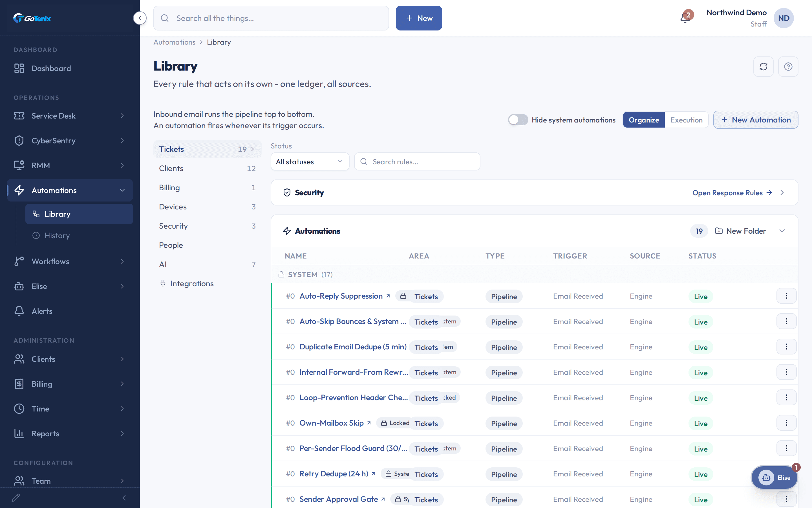Screen dimensions: 812x508
Task: Open History under Automations
Action: tap(79, 236)
